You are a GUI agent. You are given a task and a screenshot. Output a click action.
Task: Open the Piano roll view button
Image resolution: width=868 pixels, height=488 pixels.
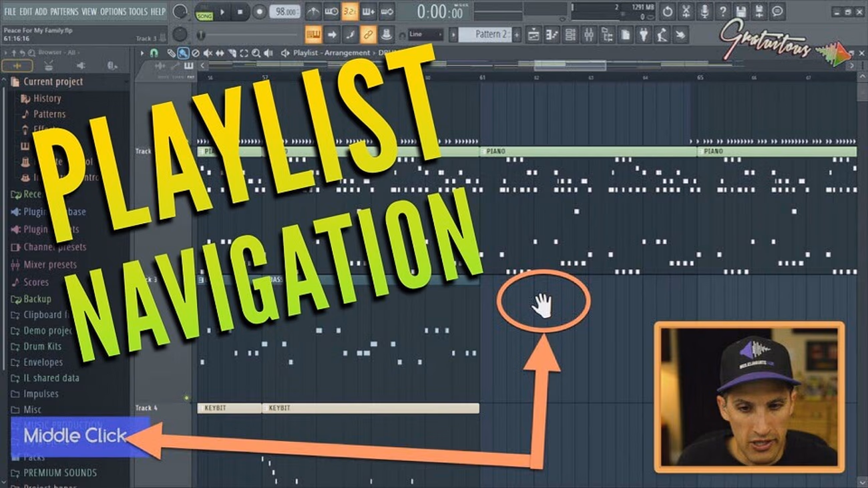pyautogui.click(x=552, y=34)
